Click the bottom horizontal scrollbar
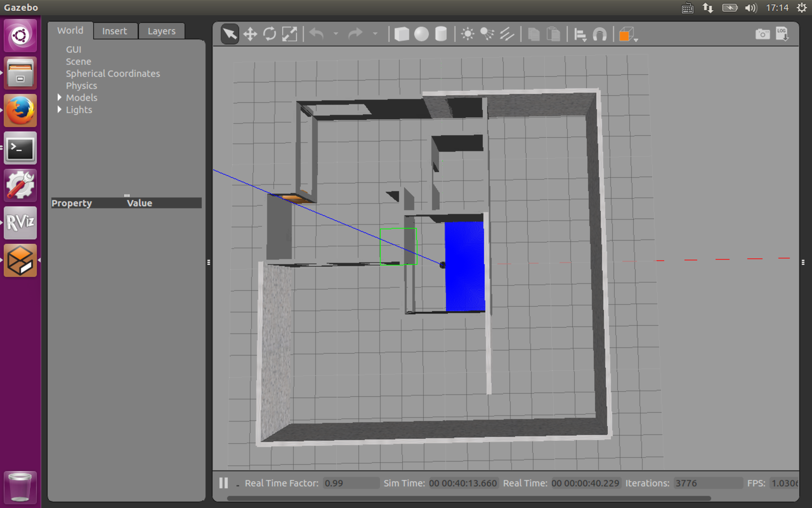This screenshot has height=508, width=812. pos(469,498)
